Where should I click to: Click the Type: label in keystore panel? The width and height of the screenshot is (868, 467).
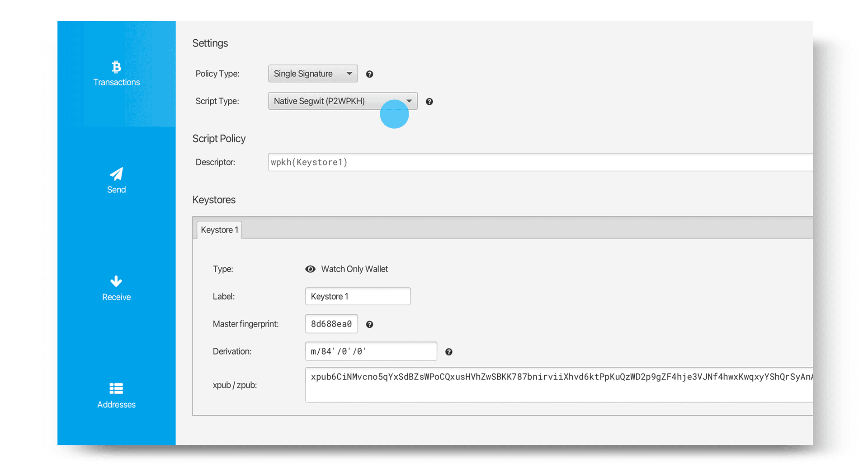(x=223, y=269)
